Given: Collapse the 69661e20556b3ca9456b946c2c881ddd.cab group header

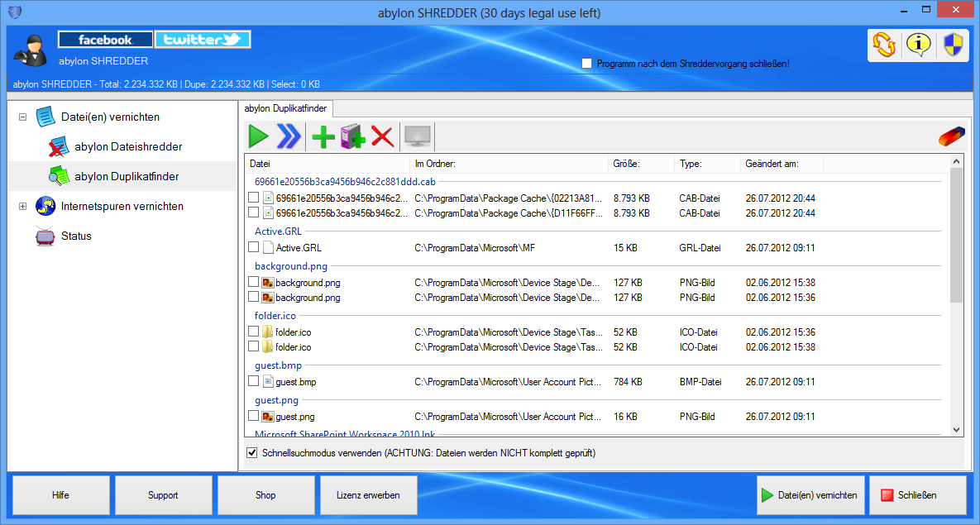Looking at the screenshot, I should coord(345,181).
